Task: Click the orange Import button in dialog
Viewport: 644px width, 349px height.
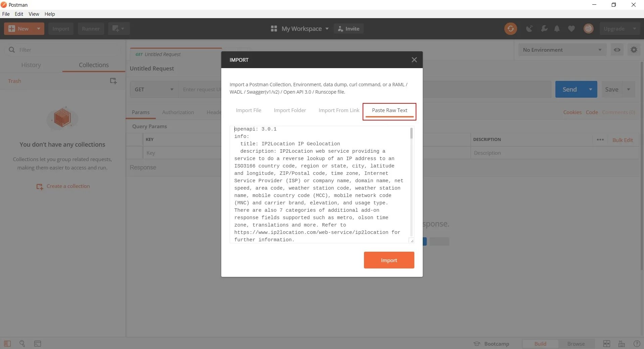Action: (x=389, y=260)
